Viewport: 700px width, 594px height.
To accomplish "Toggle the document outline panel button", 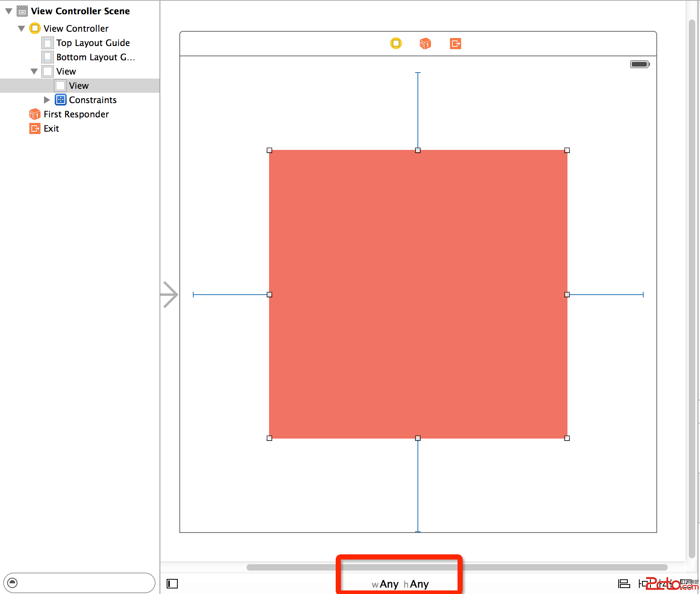I will click(172, 584).
